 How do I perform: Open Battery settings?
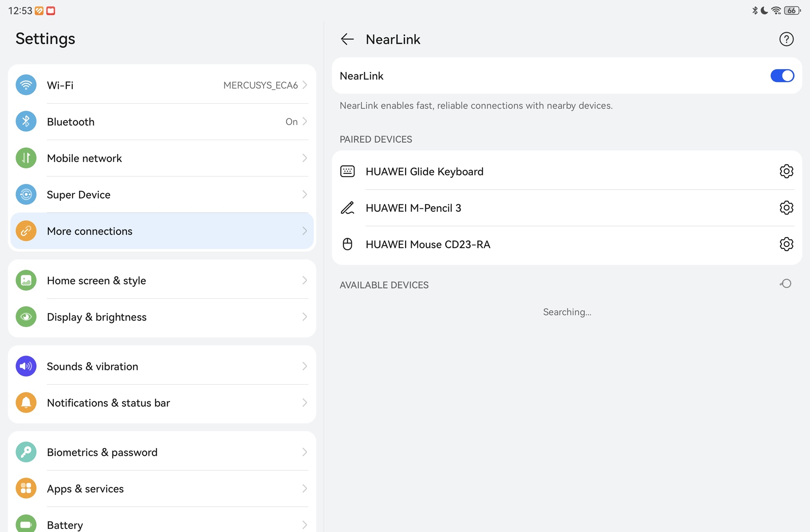(x=162, y=520)
